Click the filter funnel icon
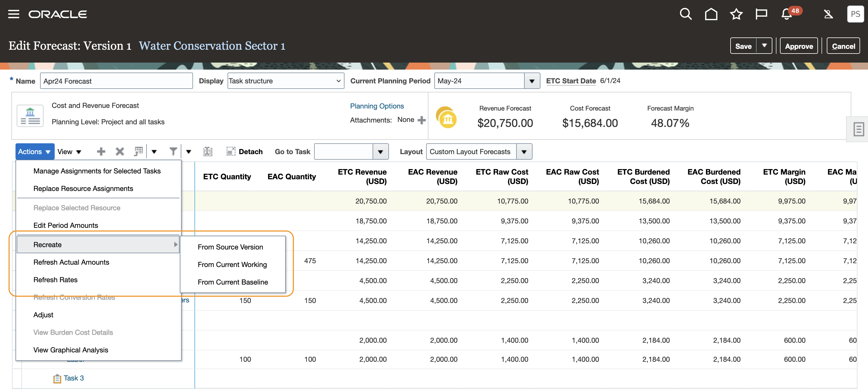Image resolution: width=868 pixels, height=391 pixels. pyautogui.click(x=173, y=152)
